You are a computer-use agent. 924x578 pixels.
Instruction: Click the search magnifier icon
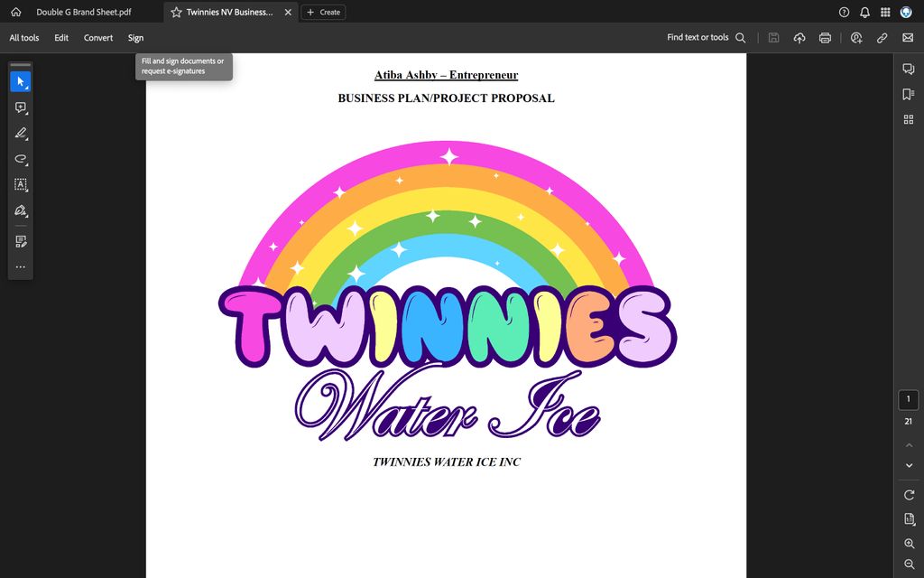(741, 38)
